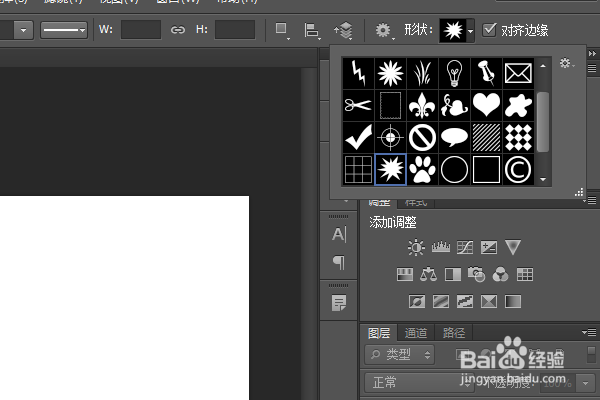Add an Exposure adjustment
This screenshot has width=600, height=400.
pyautogui.click(x=489, y=247)
